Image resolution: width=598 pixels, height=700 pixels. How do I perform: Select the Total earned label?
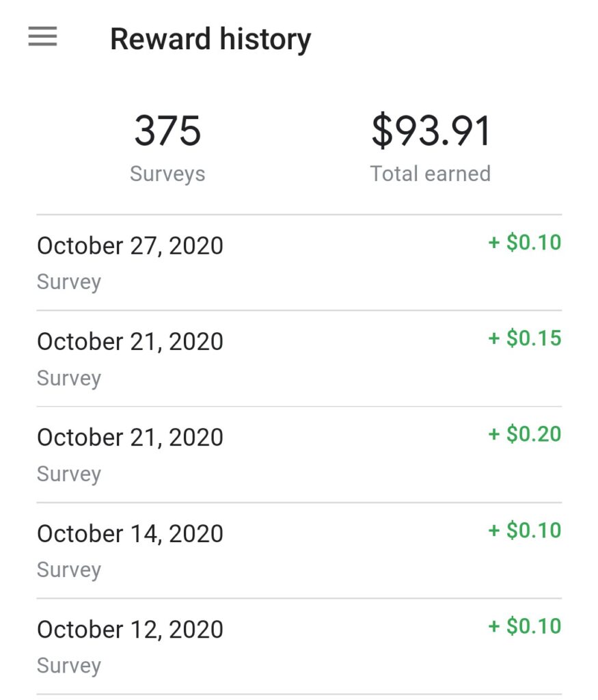(431, 174)
